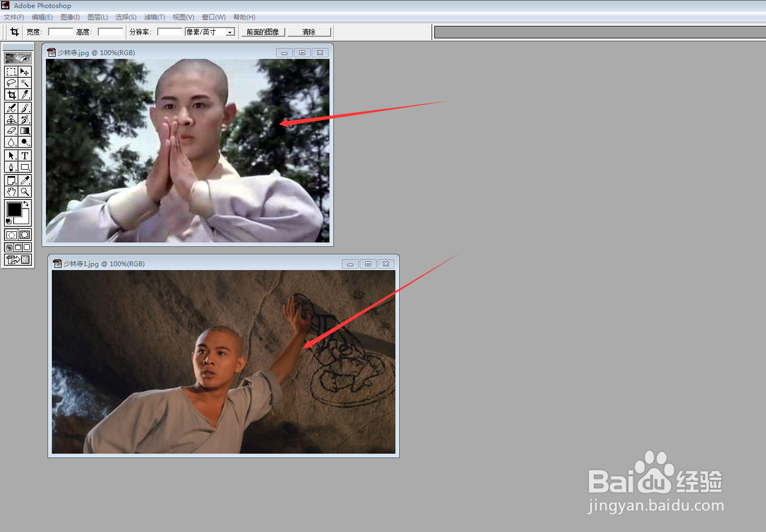Click the Photoshop icon in the title bar
This screenshot has height=532, width=766.
click(5, 5)
